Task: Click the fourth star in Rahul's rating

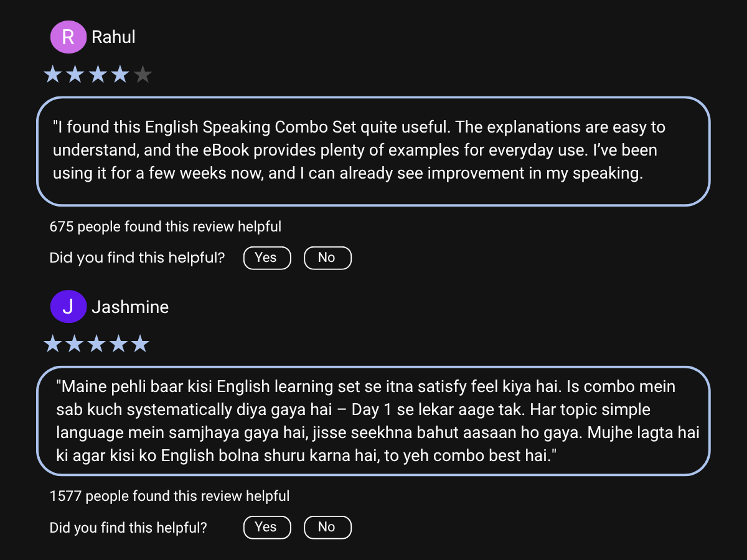Action: 120,75
